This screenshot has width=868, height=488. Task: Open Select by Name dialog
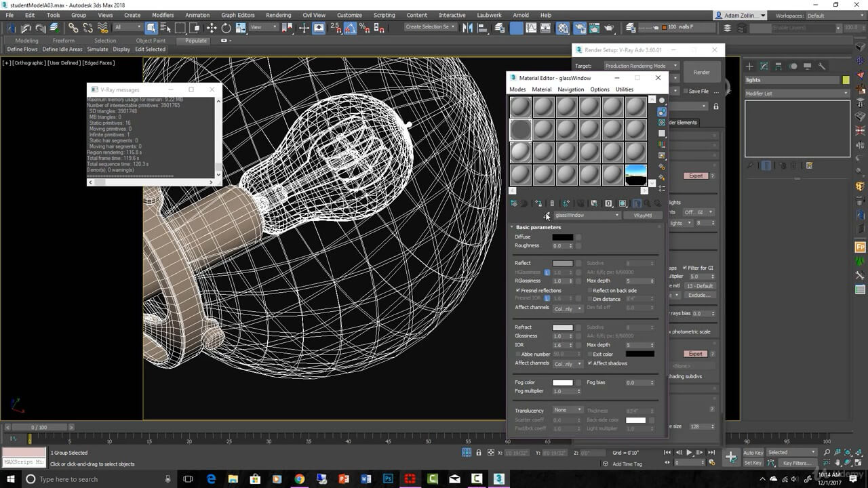coord(165,28)
